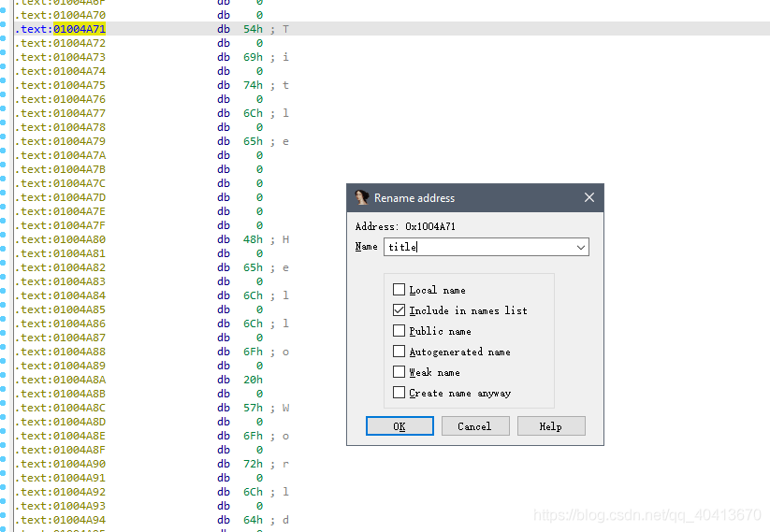Screen dimensions: 770x532
Task: Click address .text:01004A82
Action: (x=61, y=267)
